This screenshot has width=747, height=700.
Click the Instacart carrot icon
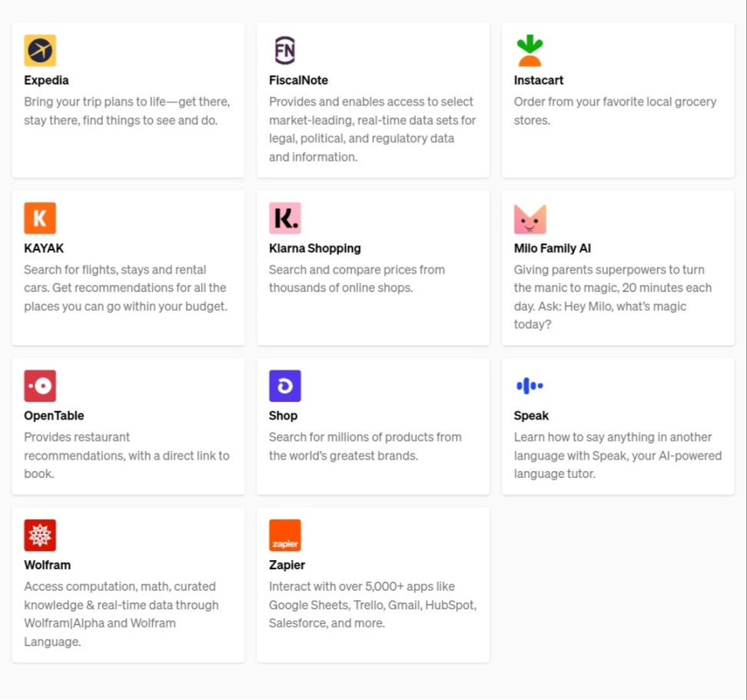[x=530, y=51]
